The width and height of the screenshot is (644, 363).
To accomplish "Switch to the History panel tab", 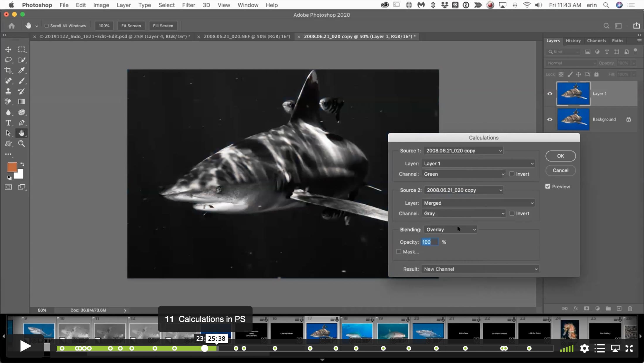I will click(x=573, y=41).
